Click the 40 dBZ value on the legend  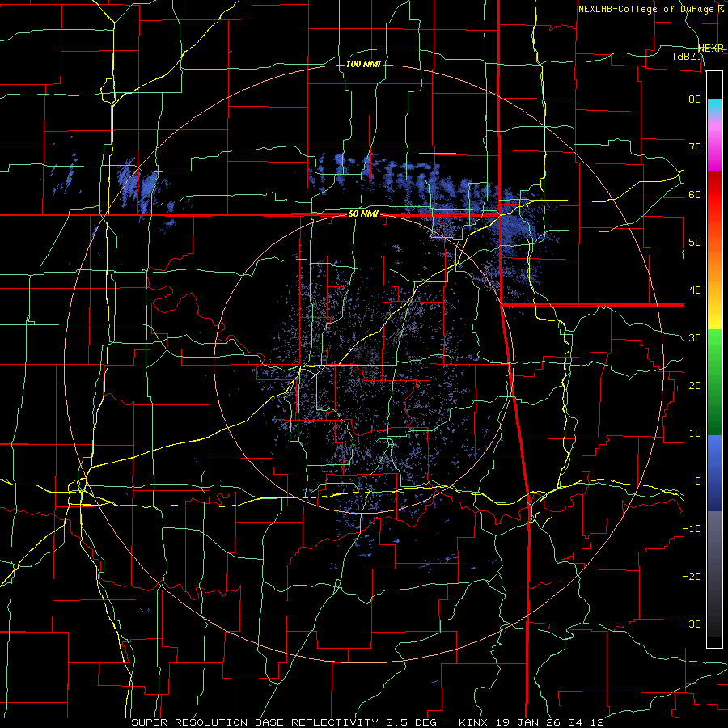coord(695,290)
